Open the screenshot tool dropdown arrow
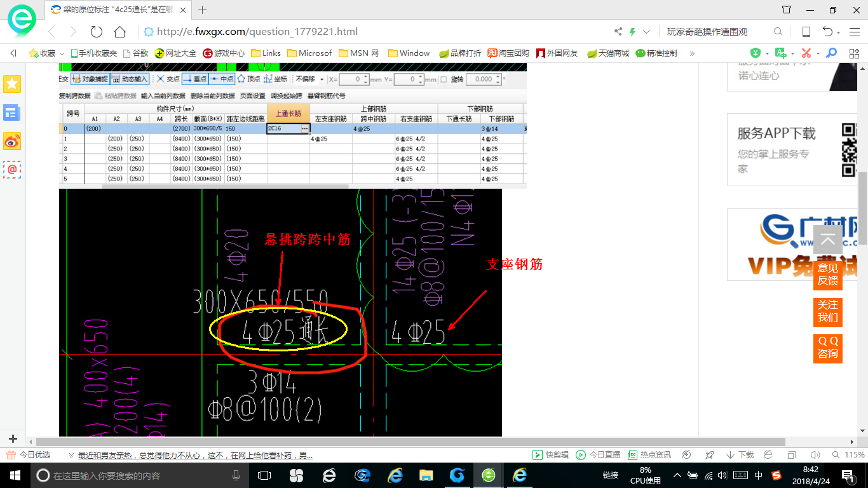This screenshot has width=868, height=488. click(x=818, y=53)
